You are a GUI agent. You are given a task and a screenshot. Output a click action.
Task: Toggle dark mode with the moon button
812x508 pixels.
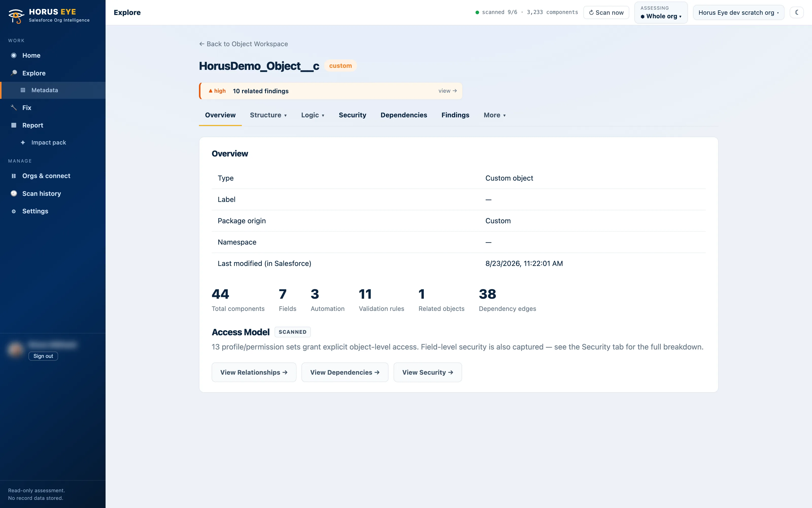click(x=797, y=12)
